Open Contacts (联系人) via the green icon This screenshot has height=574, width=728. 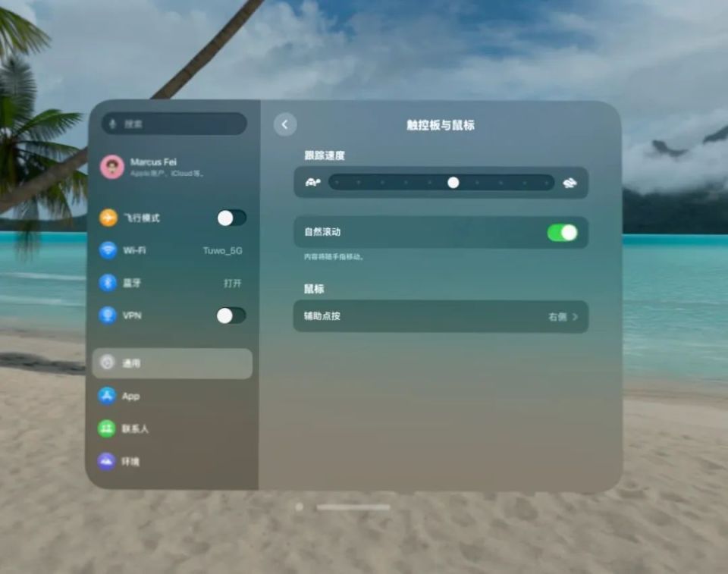(107, 428)
